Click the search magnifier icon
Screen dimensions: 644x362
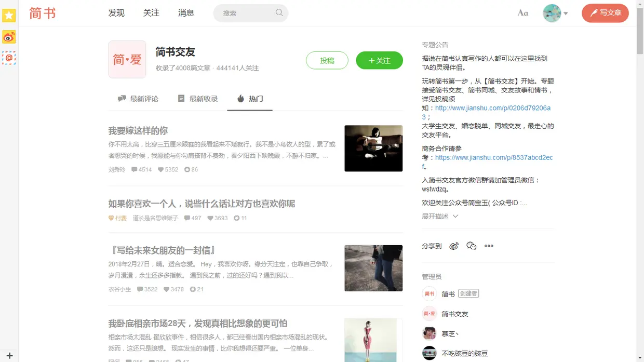click(279, 12)
